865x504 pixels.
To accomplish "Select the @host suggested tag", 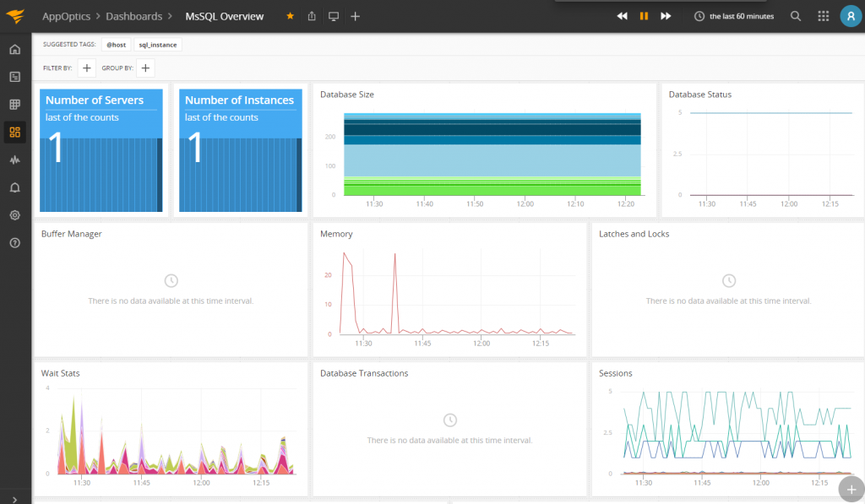I will tap(117, 45).
